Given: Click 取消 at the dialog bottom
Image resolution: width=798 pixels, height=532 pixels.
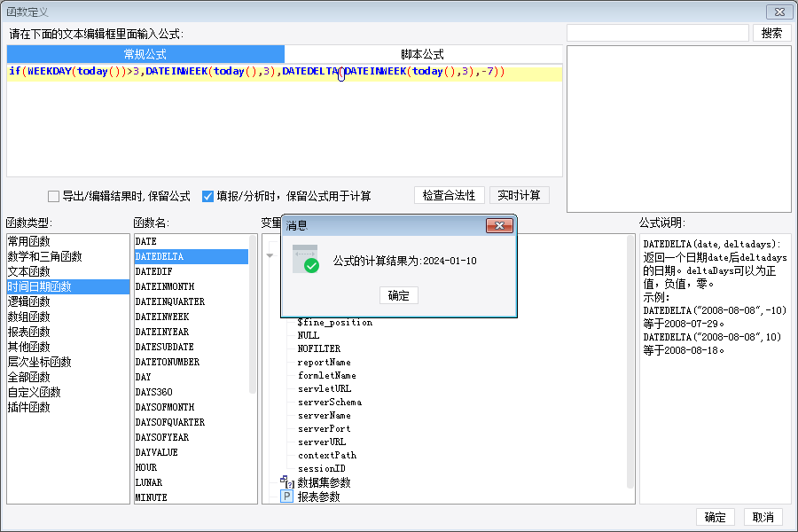Looking at the screenshot, I should (763, 517).
